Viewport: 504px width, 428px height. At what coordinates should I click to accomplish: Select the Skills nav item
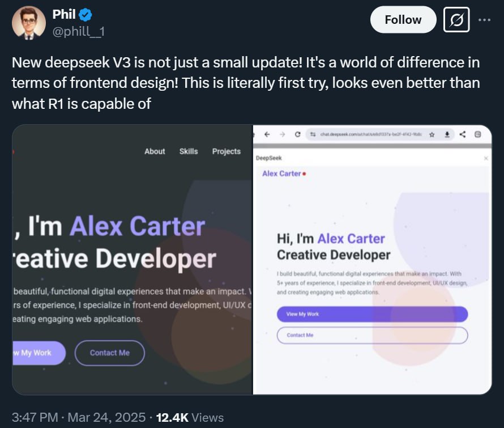click(189, 151)
